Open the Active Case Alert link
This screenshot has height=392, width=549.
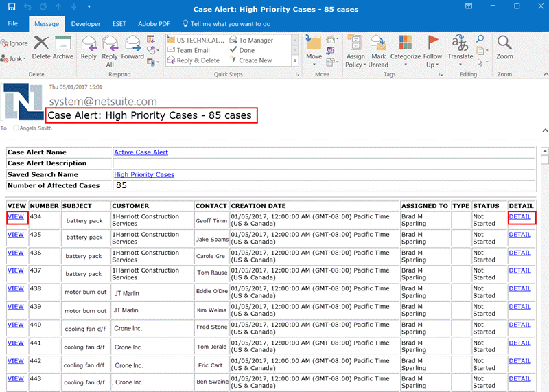click(x=141, y=152)
